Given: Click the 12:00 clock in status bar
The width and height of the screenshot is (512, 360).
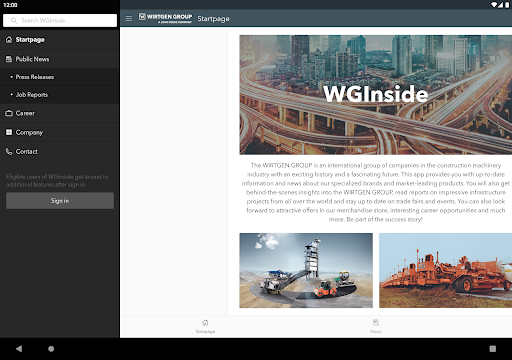Looking at the screenshot, I should [10, 5].
